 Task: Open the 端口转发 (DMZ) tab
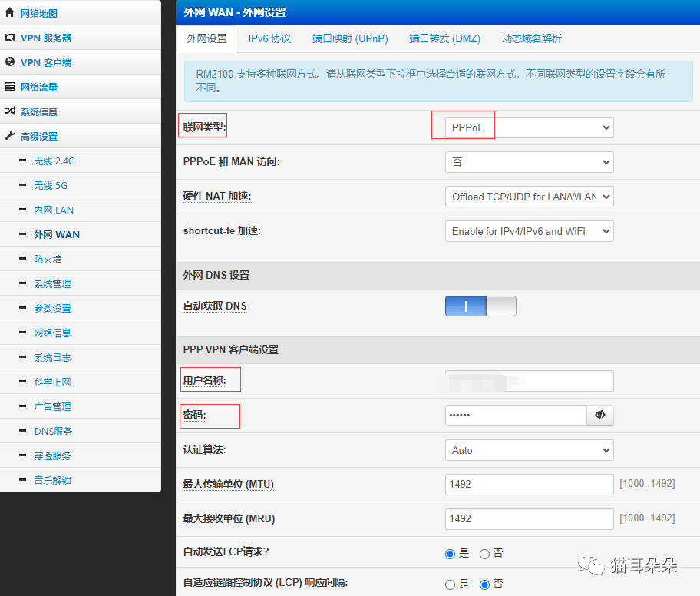[444, 38]
